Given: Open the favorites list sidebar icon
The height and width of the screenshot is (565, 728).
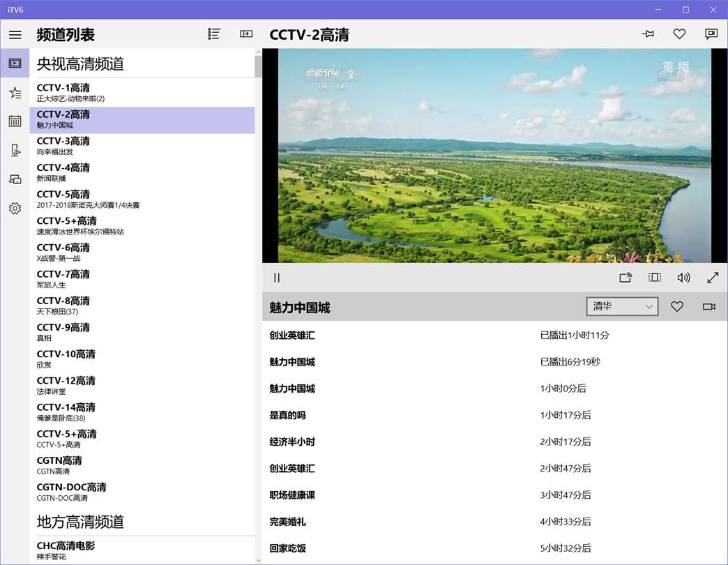Looking at the screenshot, I should [15, 93].
